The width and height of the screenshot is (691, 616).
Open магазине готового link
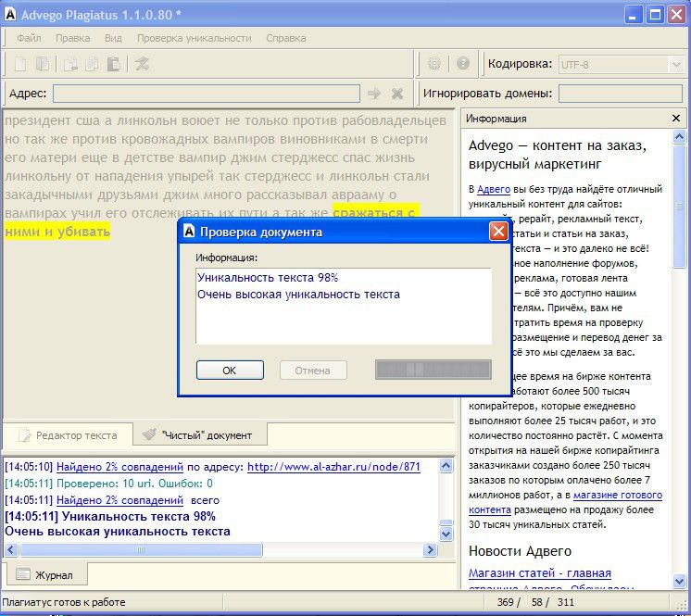tap(618, 496)
